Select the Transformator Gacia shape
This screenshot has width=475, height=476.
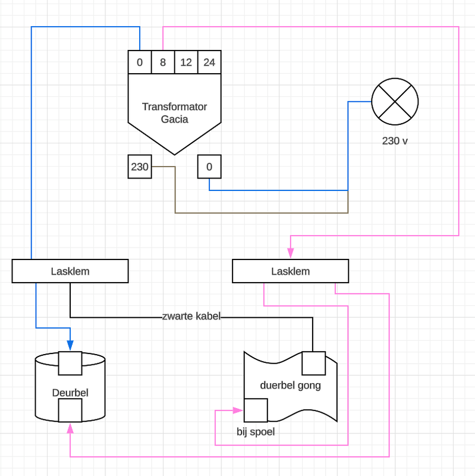[174, 114]
